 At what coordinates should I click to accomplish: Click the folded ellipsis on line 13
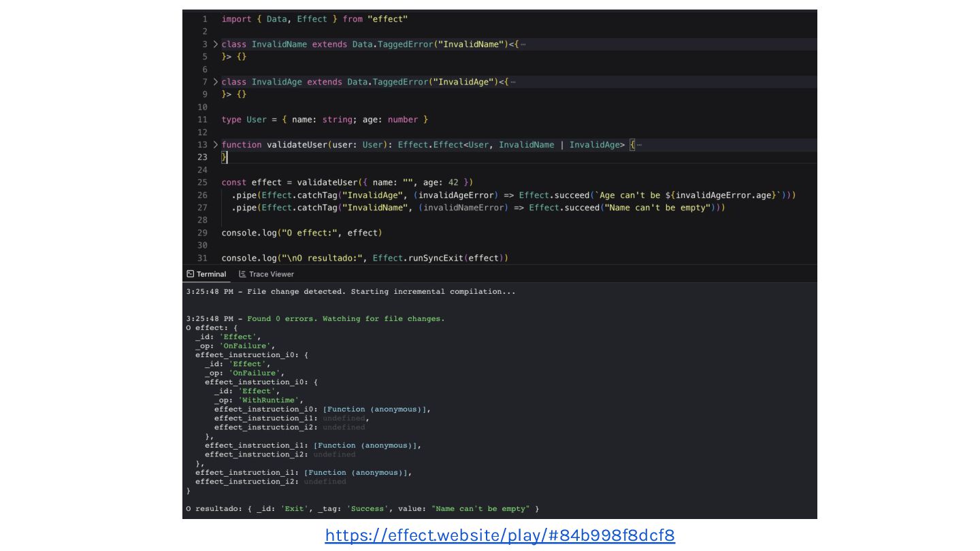click(638, 145)
